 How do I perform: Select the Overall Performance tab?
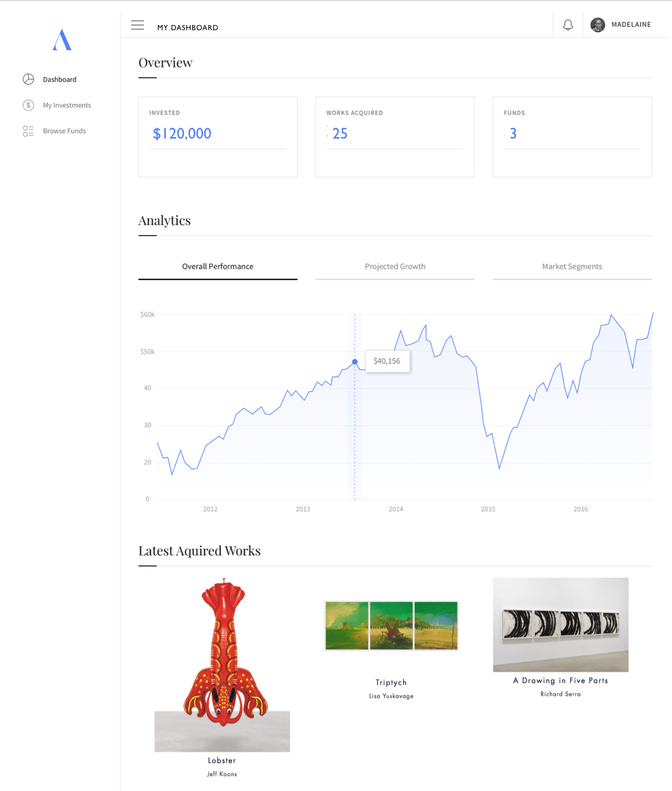click(x=218, y=266)
